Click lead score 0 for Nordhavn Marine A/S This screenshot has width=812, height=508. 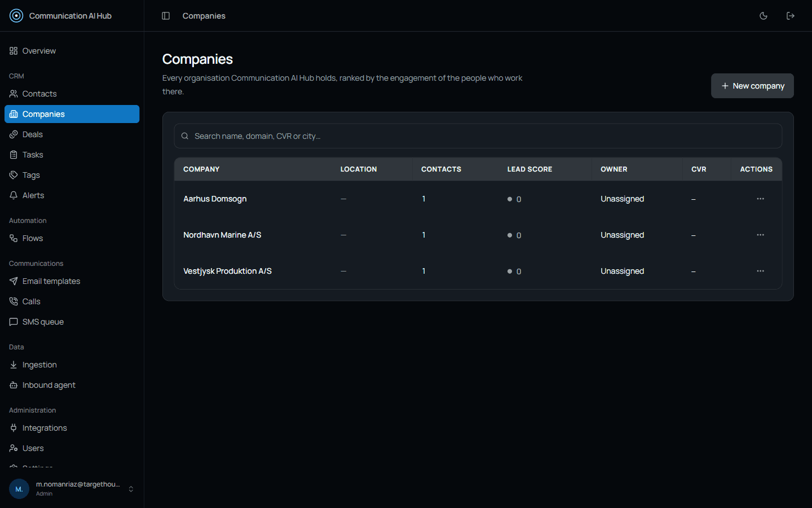tap(514, 235)
